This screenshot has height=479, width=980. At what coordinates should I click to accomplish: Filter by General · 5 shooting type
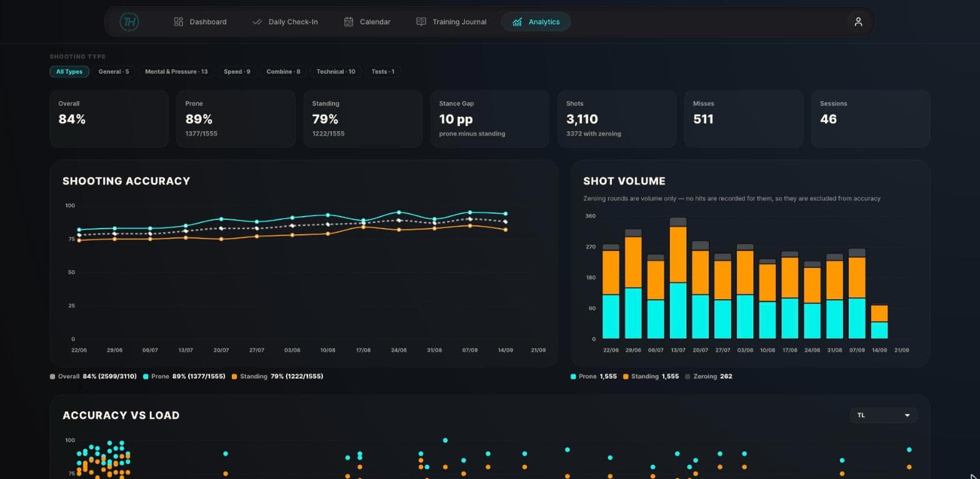tap(114, 72)
